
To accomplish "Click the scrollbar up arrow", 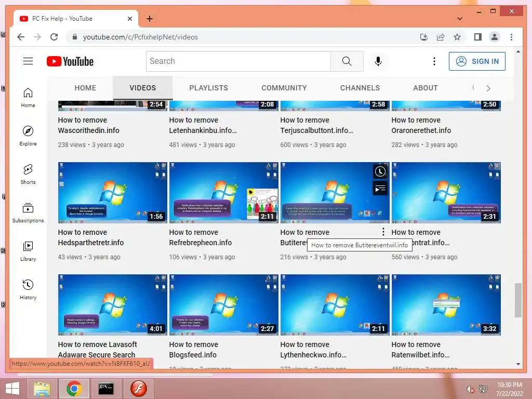I will 518,51.
